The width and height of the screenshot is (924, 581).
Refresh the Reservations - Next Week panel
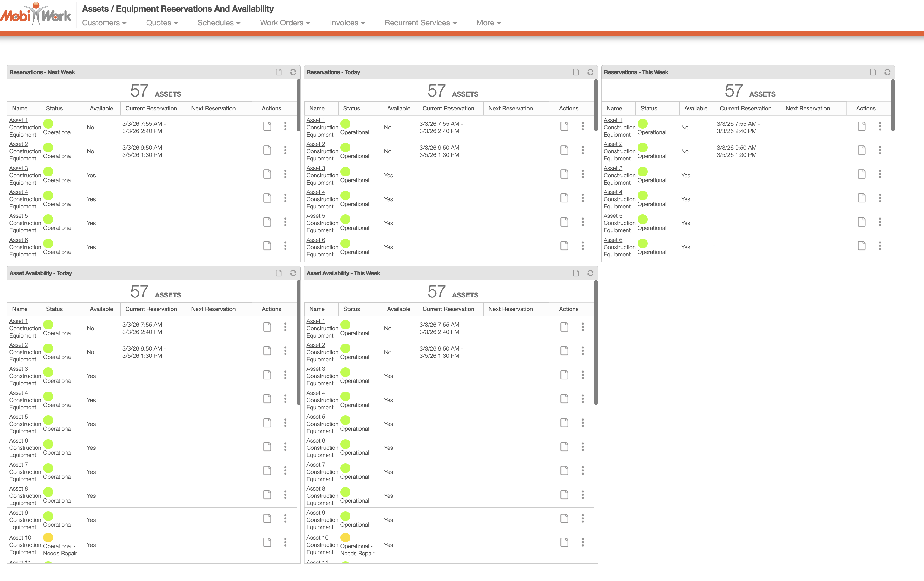(x=293, y=72)
